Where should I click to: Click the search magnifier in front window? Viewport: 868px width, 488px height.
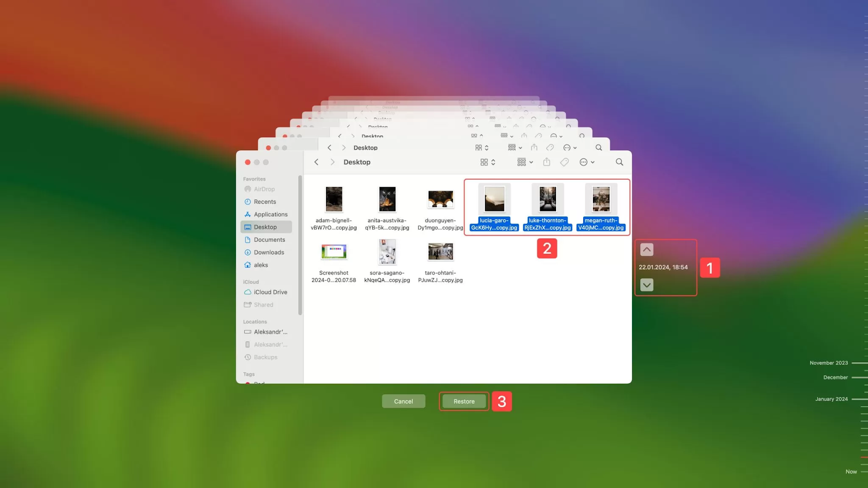coord(620,162)
